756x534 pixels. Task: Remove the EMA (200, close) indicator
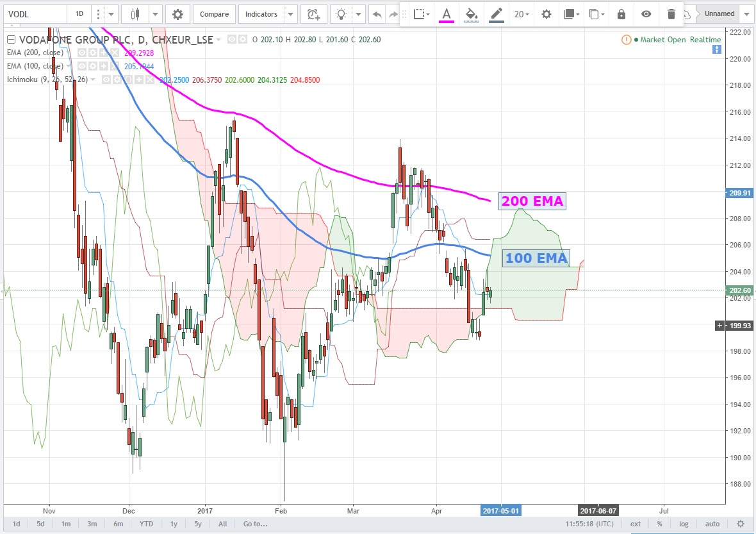tap(114, 53)
